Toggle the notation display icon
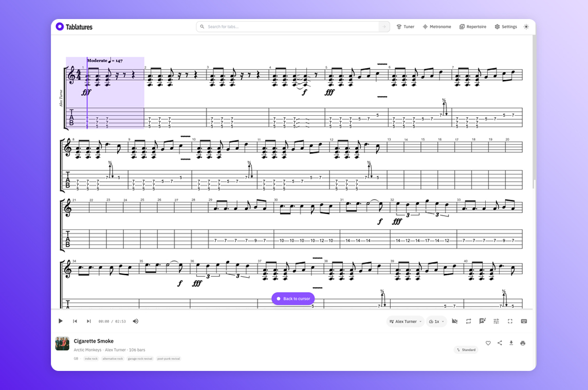Image resolution: width=588 pixels, height=390 pixels. tap(482, 321)
